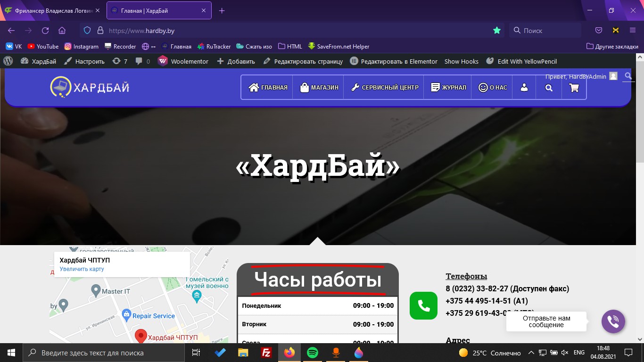Open the Firefox icon in the taskbar
This screenshot has height=362, width=644.
pyautogui.click(x=289, y=353)
